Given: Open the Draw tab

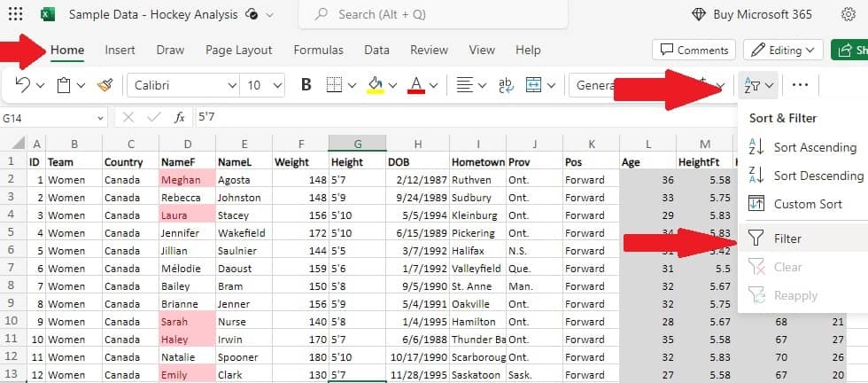Looking at the screenshot, I should click(170, 50).
